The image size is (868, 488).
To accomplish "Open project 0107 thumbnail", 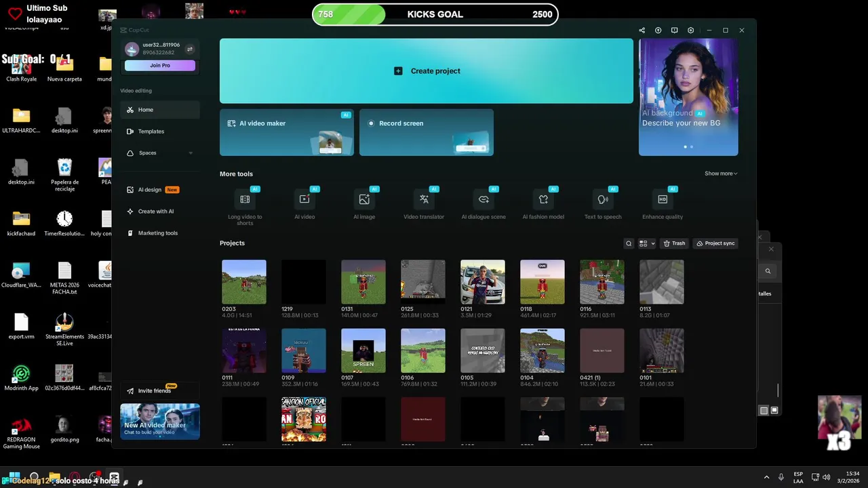I will pos(363,350).
